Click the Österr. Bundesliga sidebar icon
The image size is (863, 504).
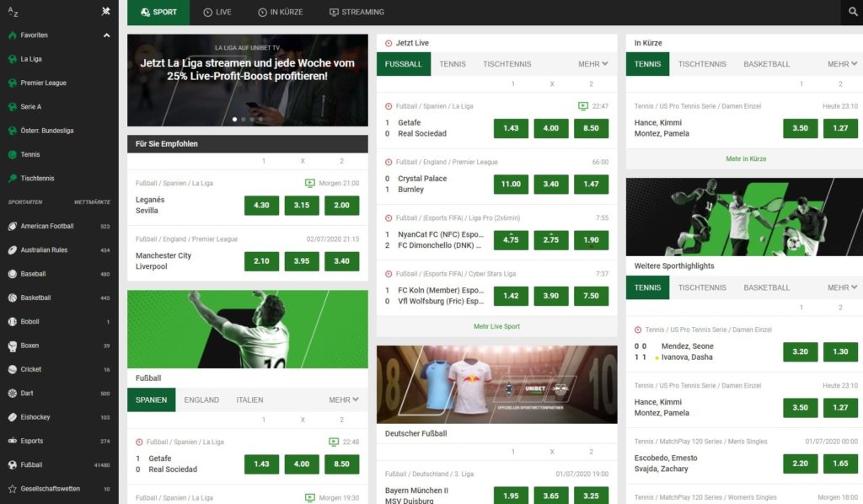pyautogui.click(x=12, y=131)
